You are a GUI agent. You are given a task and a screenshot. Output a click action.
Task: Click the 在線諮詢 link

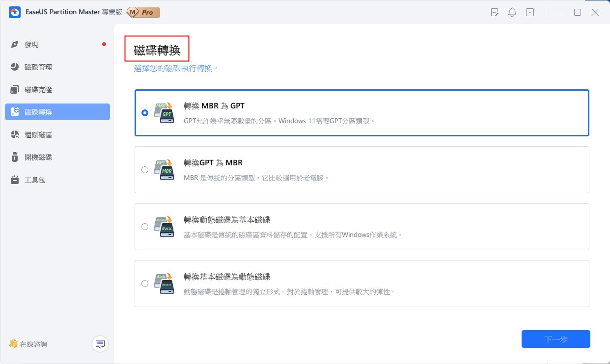tap(33, 344)
